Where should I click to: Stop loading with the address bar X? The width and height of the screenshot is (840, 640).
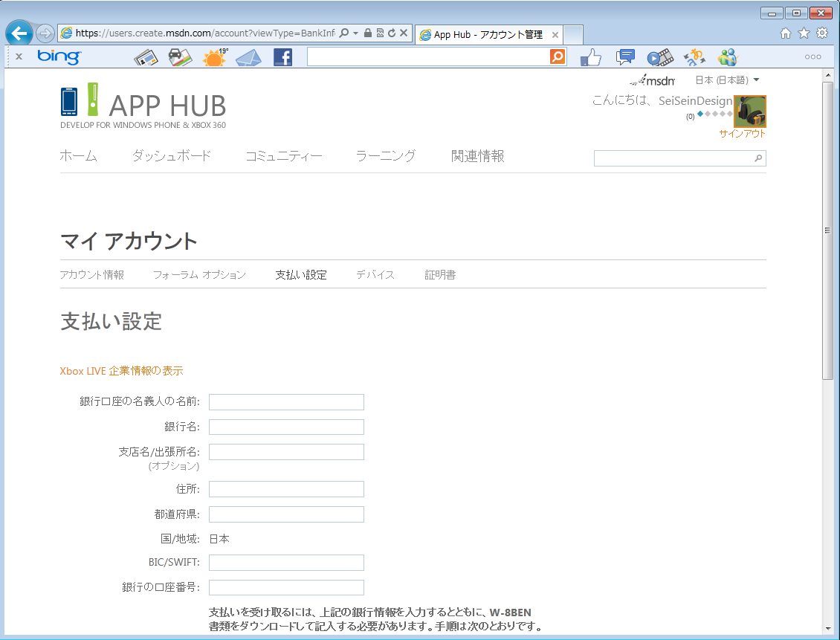coord(404,33)
